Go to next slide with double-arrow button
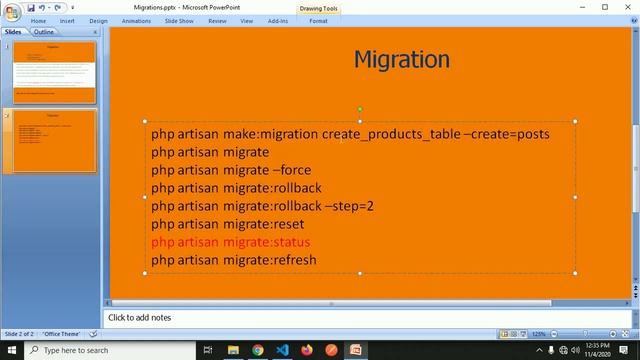This screenshot has width=640, height=360. pos(636,295)
